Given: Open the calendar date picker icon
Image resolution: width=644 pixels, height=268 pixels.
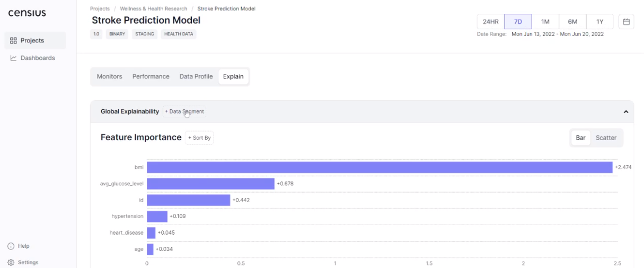Looking at the screenshot, I should pyautogui.click(x=626, y=22).
